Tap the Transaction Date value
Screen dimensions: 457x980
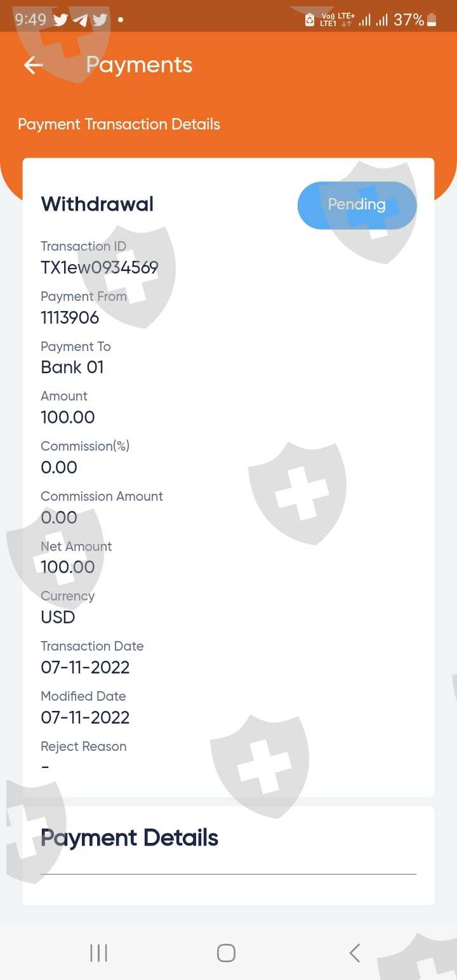(x=85, y=667)
